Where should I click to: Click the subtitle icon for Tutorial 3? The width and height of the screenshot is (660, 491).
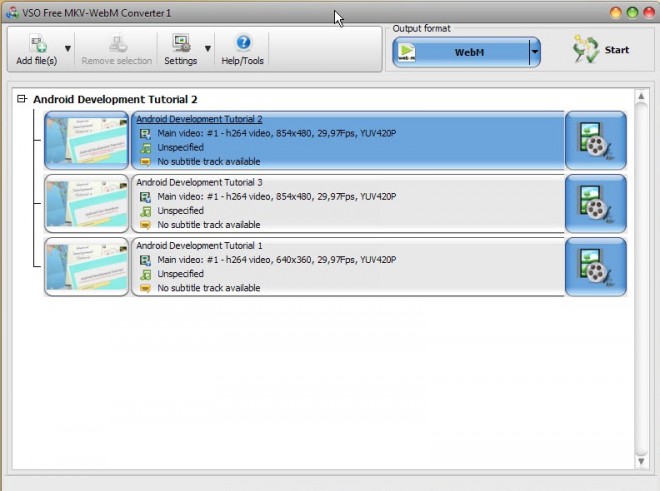click(145, 225)
